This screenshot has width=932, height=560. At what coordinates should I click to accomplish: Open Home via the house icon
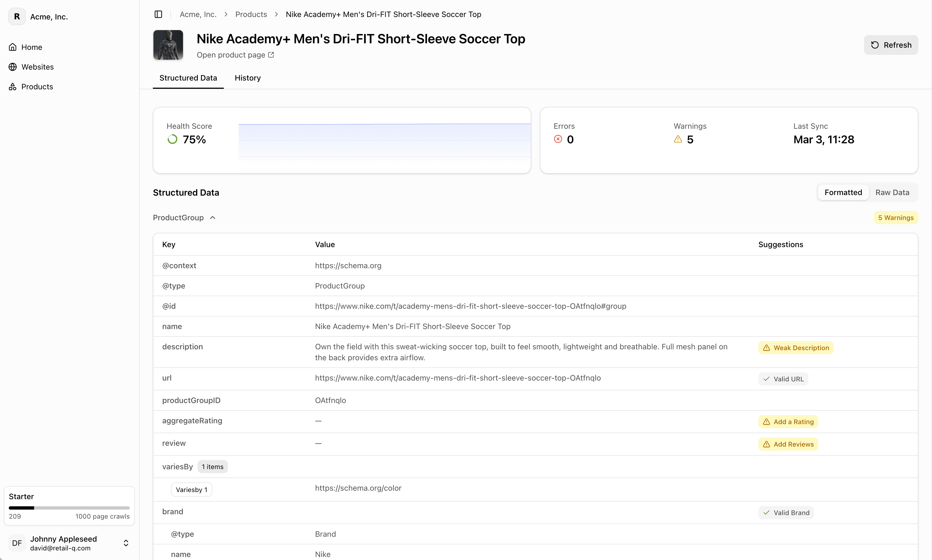13,47
